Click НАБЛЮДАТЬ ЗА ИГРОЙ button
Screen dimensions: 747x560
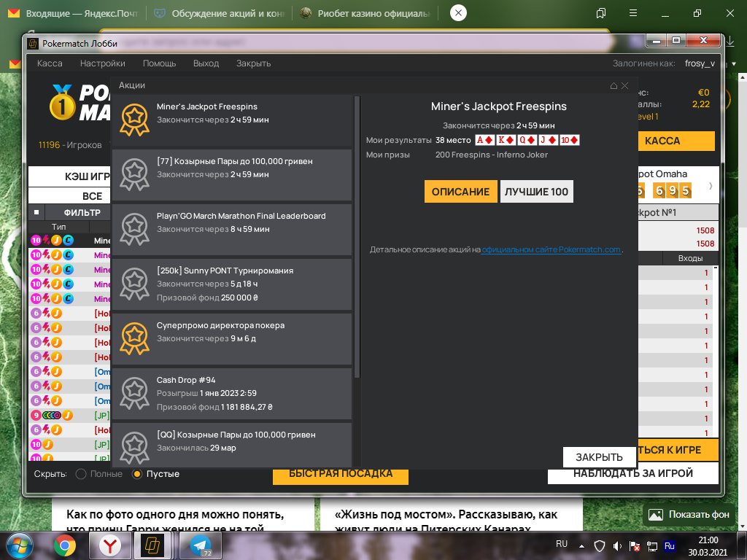click(632, 474)
